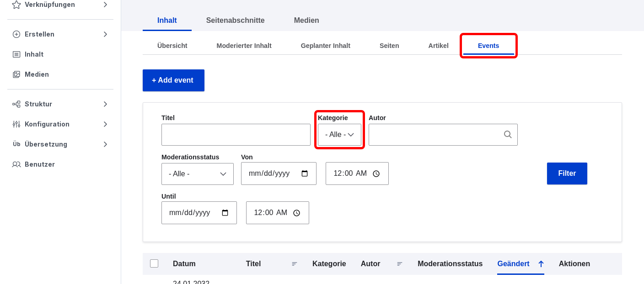Sort table by Titel column header
Viewport: 644px width, 284px height.
click(x=253, y=264)
